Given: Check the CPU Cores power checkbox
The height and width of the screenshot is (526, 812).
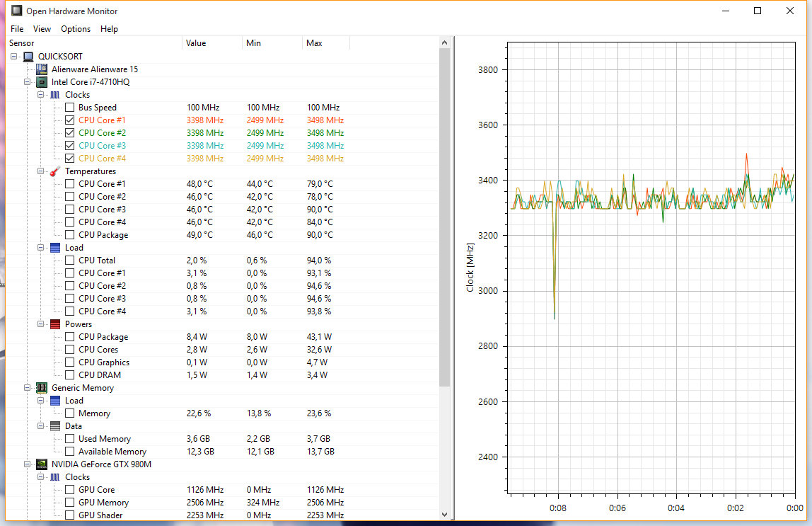Looking at the screenshot, I should [x=70, y=350].
